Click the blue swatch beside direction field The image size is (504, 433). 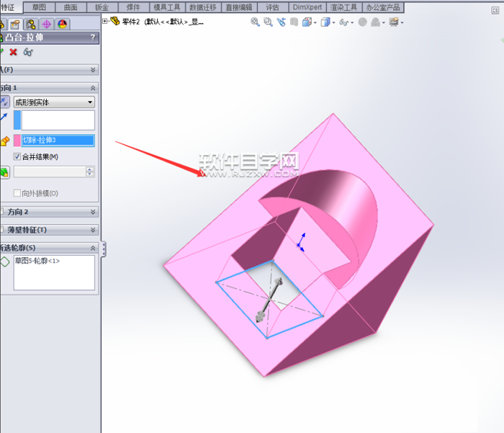click(x=17, y=120)
